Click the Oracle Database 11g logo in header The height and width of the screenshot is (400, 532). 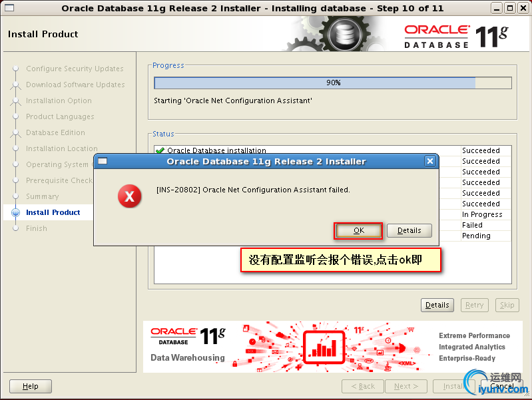pos(456,36)
